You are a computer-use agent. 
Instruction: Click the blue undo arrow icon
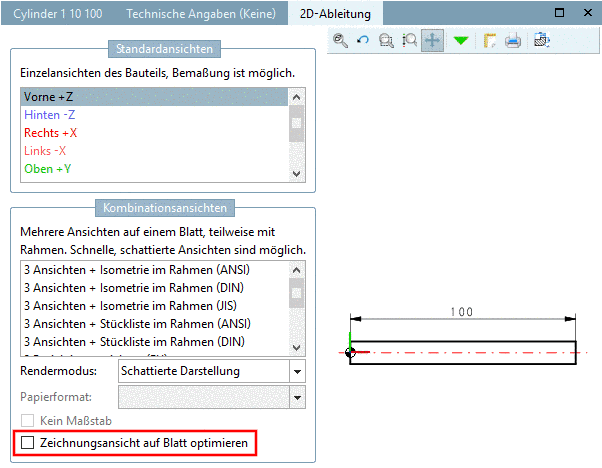pos(363,40)
